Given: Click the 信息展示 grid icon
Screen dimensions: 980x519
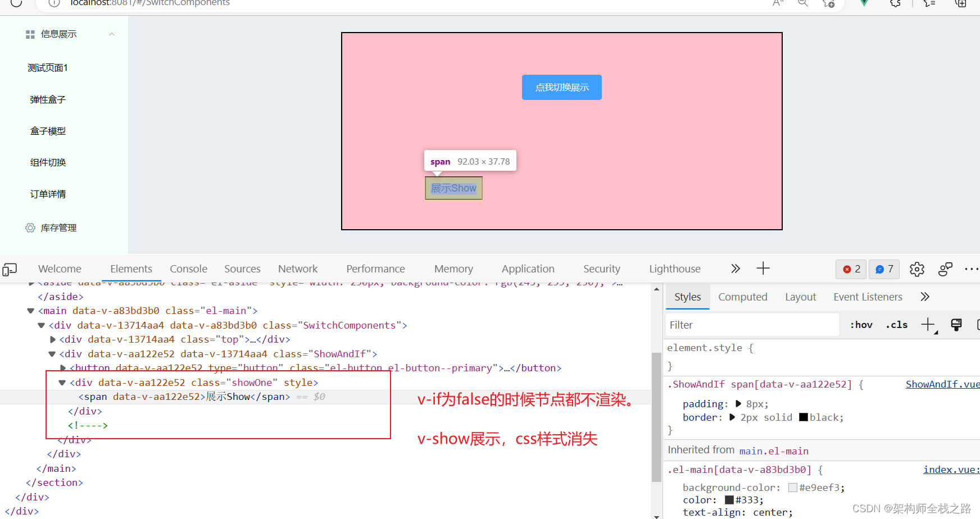Looking at the screenshot, I should [30, 34].
